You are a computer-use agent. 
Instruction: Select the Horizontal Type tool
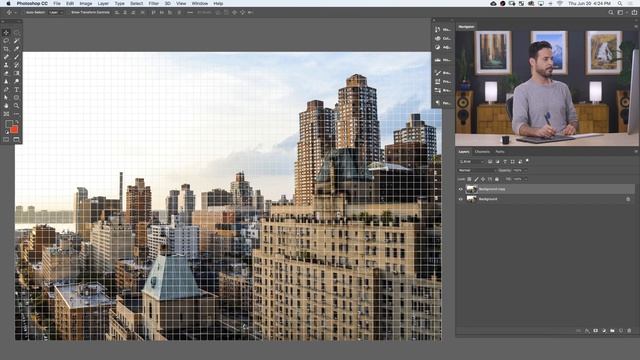16,90
